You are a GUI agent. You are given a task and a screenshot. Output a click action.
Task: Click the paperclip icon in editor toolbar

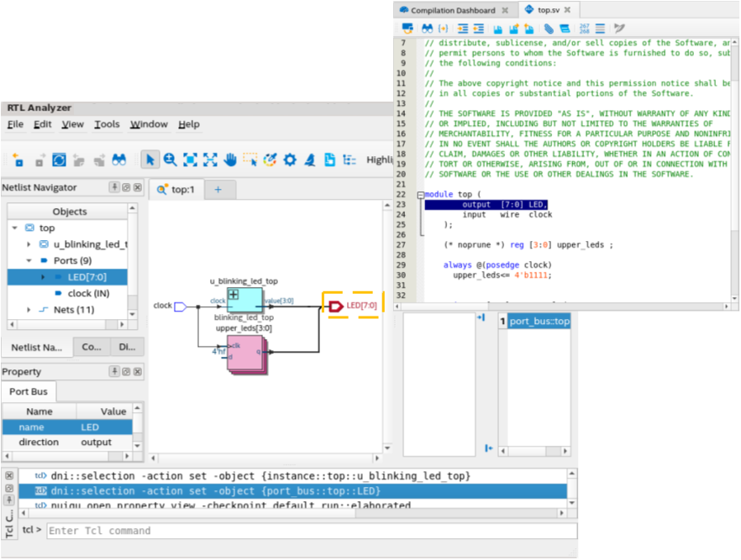point(549,29)
